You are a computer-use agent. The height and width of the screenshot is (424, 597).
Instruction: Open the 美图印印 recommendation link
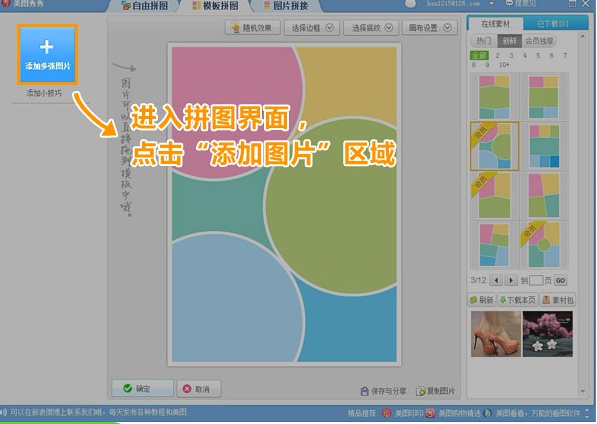402,413
